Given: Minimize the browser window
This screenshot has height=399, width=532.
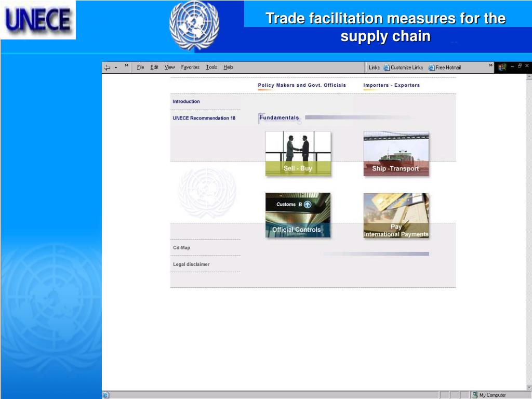Looking at the screenshot, I should [512, 66].
